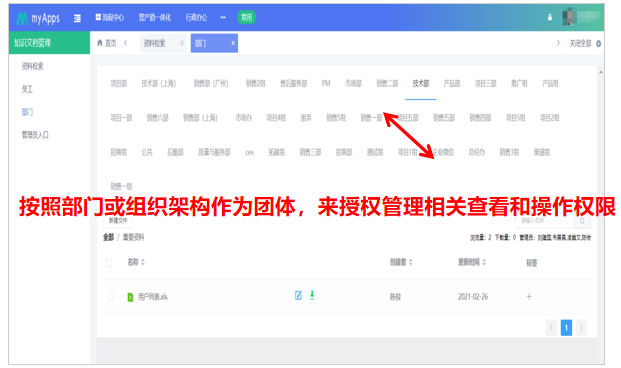Open 管理员入口 in the sidebar
This screenshot has height=368, width=621.
pos(35,135)
